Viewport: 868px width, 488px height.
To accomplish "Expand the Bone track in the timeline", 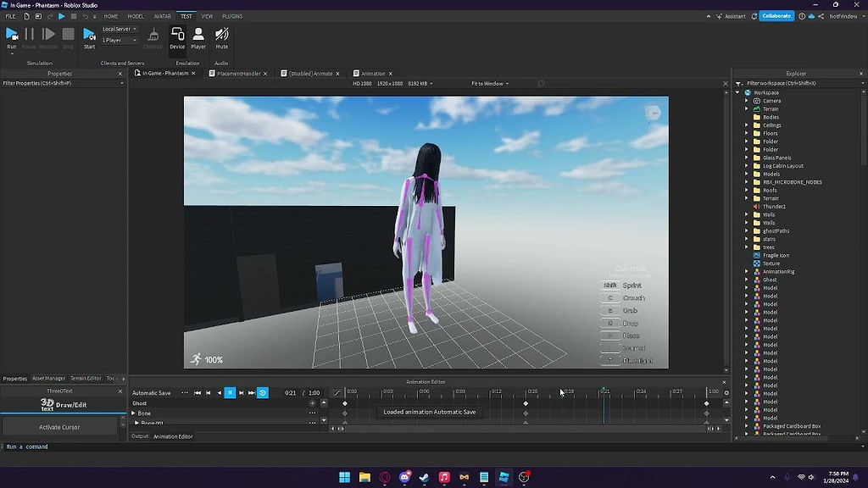I will pyautogui.click(x=133, y=413).
